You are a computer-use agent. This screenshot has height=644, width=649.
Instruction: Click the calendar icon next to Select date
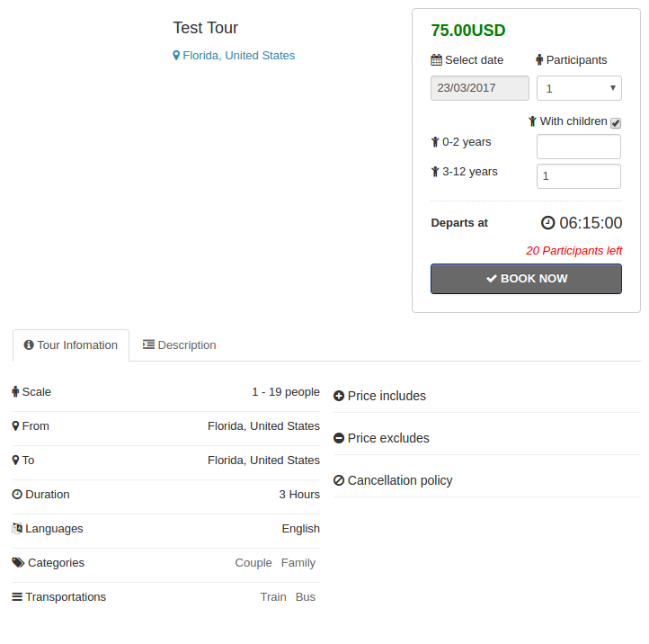tap(437, 60)
